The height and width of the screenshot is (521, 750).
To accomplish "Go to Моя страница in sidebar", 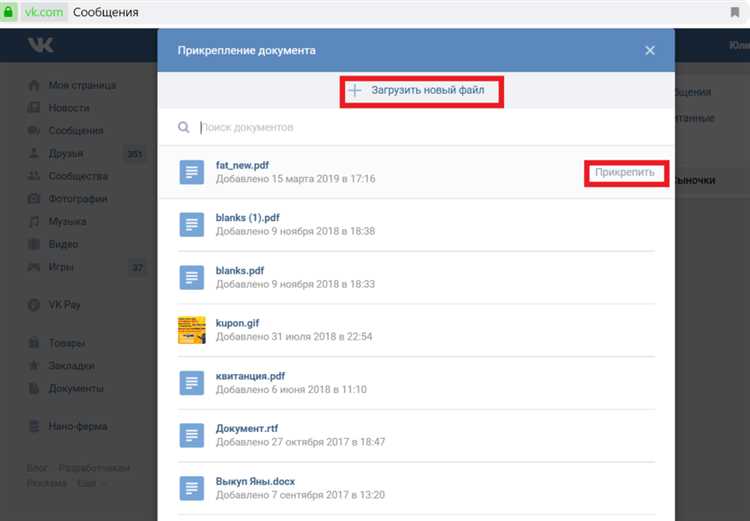I will pos(82,85).
